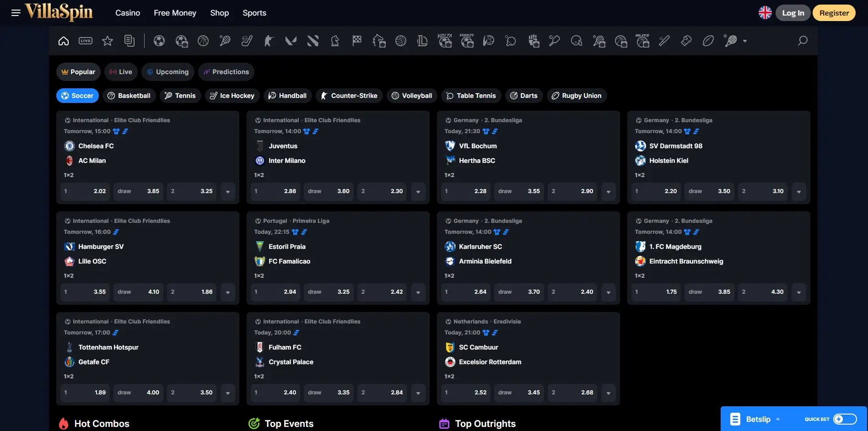
Task: Select the handball icon in sports toolbar
Action: [x=489, y=41]
